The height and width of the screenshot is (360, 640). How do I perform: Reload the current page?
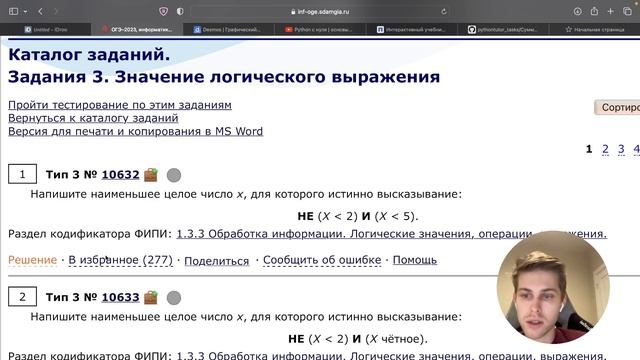pos(444,11)
